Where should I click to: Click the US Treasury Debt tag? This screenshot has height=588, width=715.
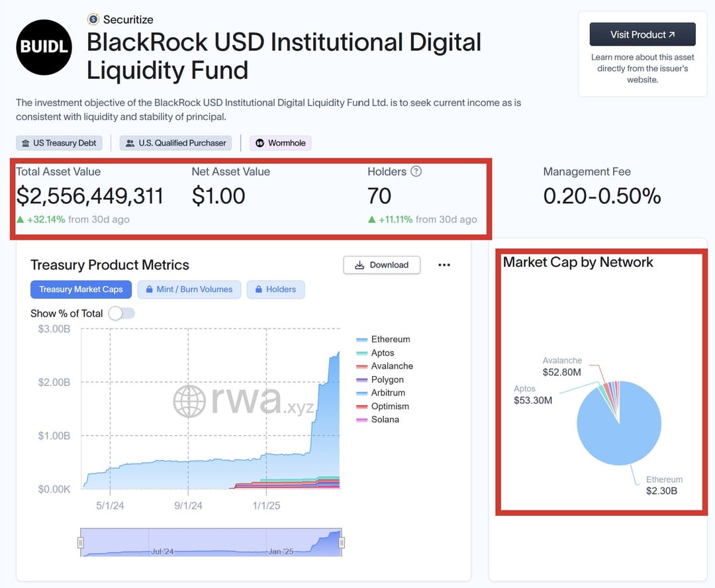[x=60, y=143]
